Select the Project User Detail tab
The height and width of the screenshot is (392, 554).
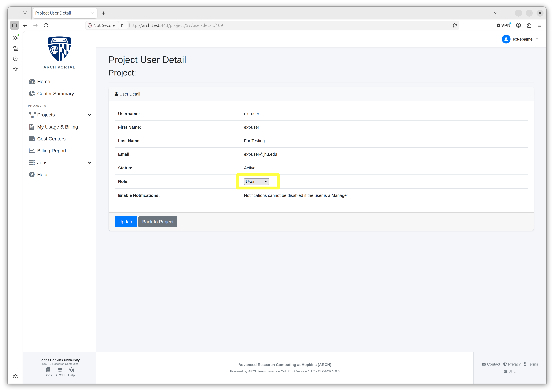coord(65,13)
